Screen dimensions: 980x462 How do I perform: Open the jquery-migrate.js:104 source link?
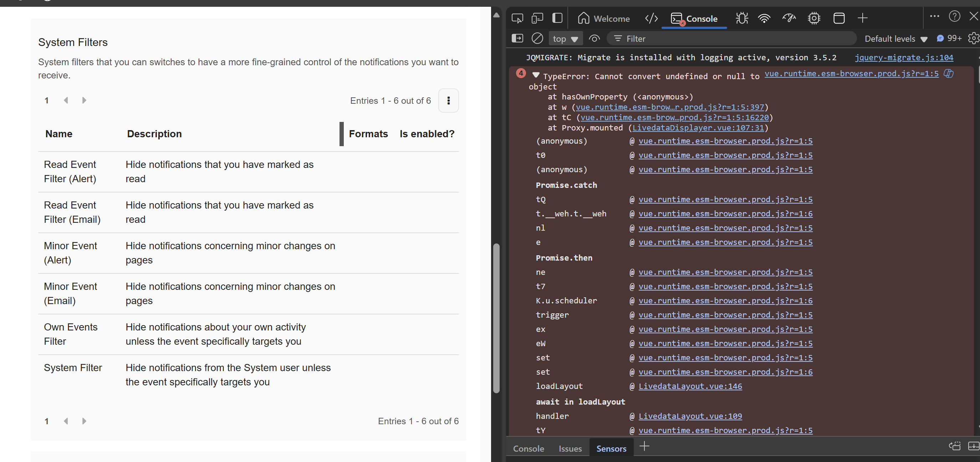(x=904, y=57)
